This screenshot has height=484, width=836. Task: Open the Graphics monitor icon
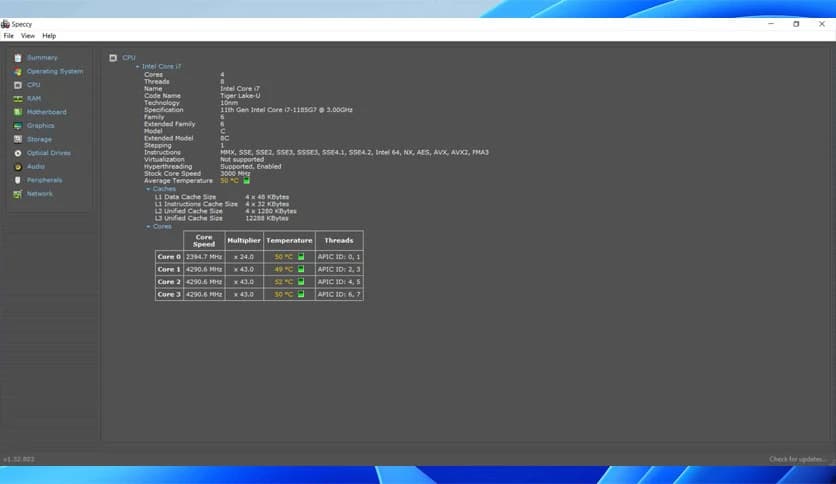(x=18, y=126)
